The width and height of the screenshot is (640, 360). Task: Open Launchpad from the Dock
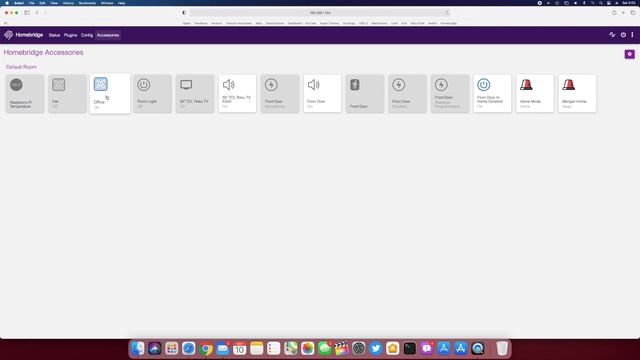click(x=171, y=348)
